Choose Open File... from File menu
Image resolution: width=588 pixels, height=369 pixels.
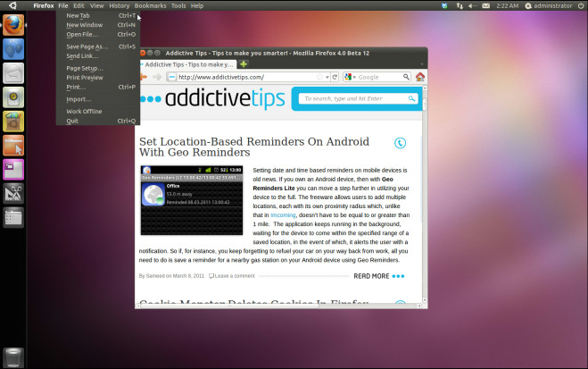coord(98,35)
